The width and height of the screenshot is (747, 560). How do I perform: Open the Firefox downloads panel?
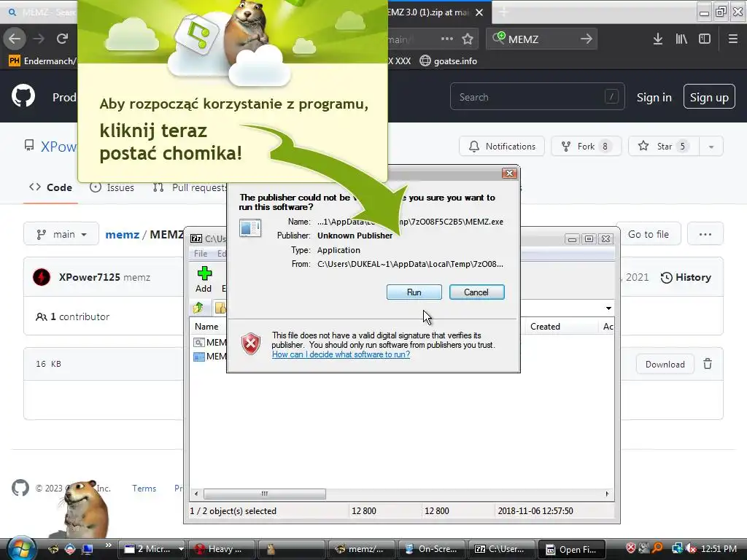coord(658,39)
